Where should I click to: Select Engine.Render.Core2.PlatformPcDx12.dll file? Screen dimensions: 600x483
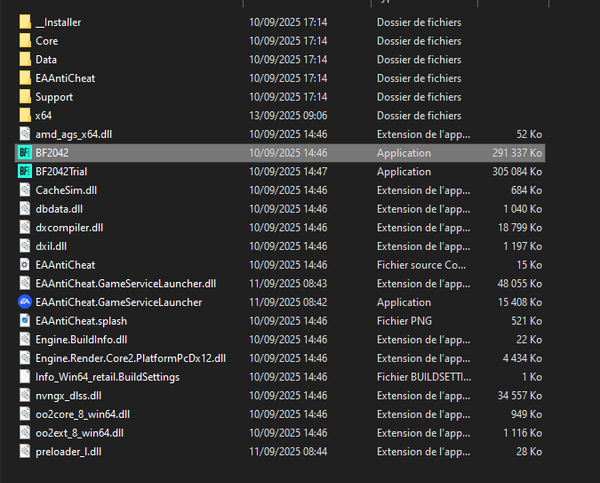130,358
